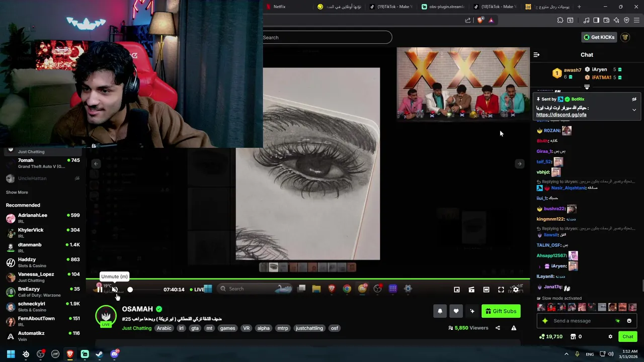Click the Gift Subs button
644x362 pixels.
tap(501, 311)
